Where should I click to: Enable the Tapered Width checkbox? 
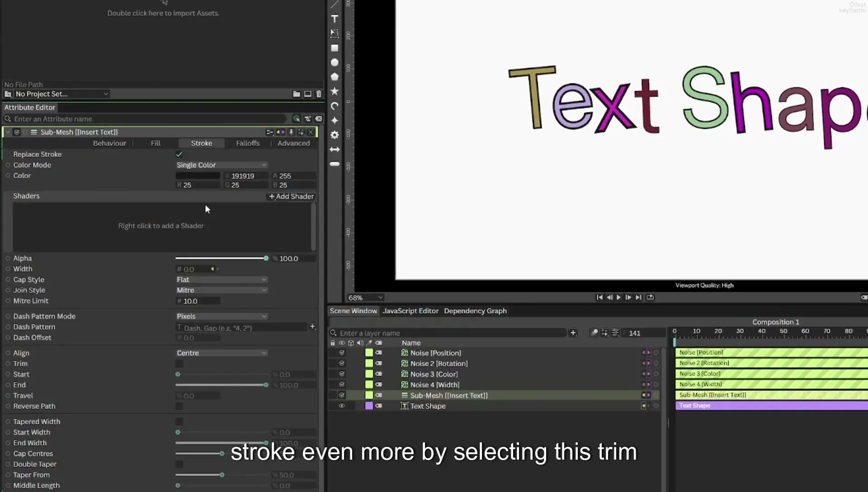click(x=179, y=421)
